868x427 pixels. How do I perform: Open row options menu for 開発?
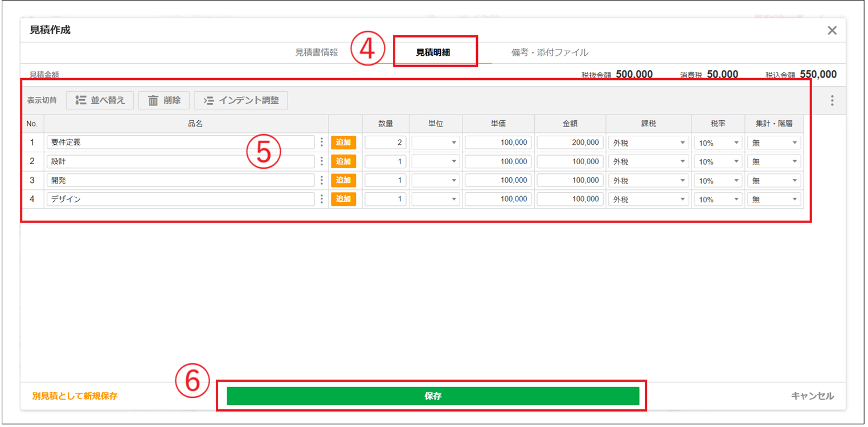coord(322,180)
